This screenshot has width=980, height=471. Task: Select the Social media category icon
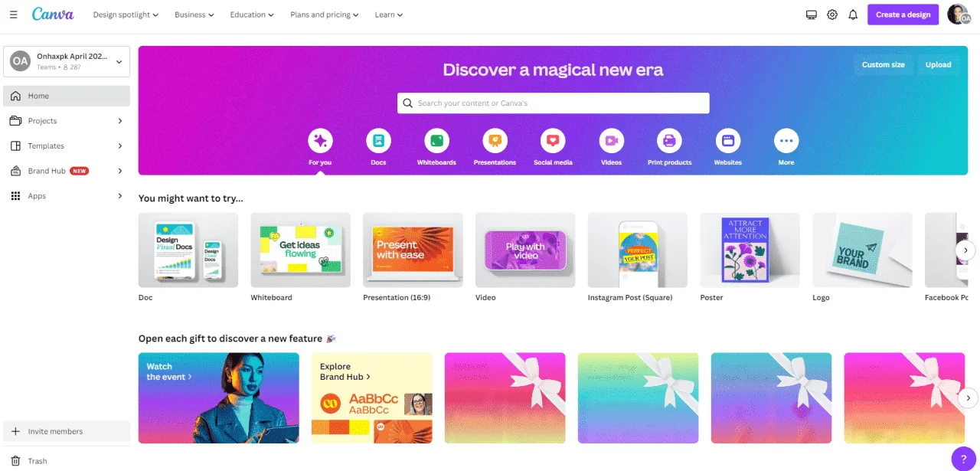[x=553, y=141]
